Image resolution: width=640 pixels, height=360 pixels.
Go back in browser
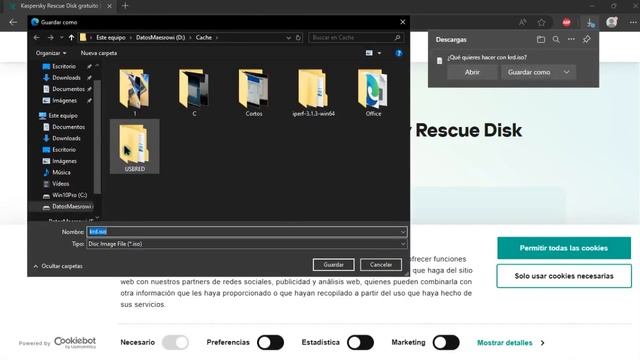13,22
